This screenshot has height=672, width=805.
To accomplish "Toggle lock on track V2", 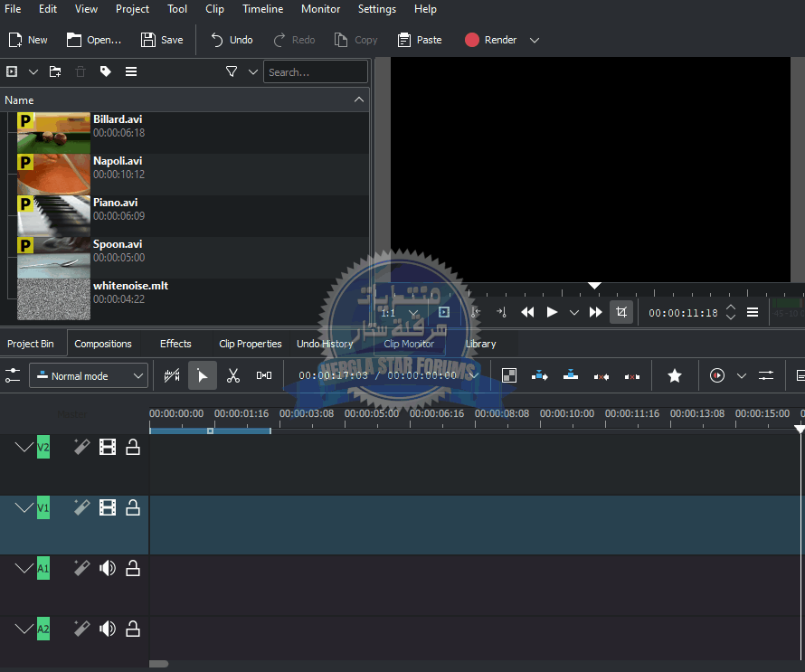I will [133, 447].
